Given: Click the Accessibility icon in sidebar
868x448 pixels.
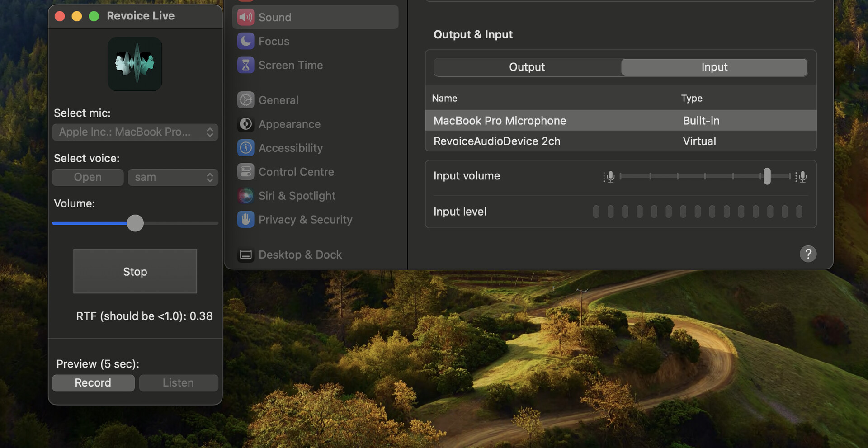Looking at the screenshot, I should (245, 148).
